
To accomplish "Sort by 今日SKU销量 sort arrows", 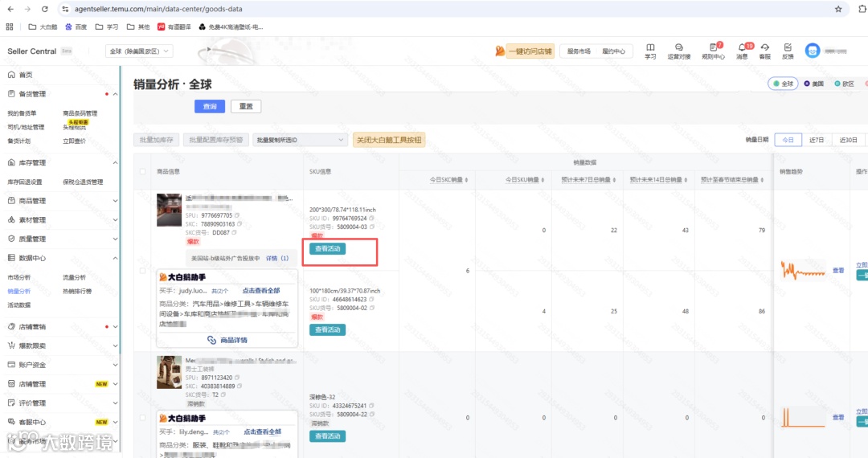I will click(543, 180).
